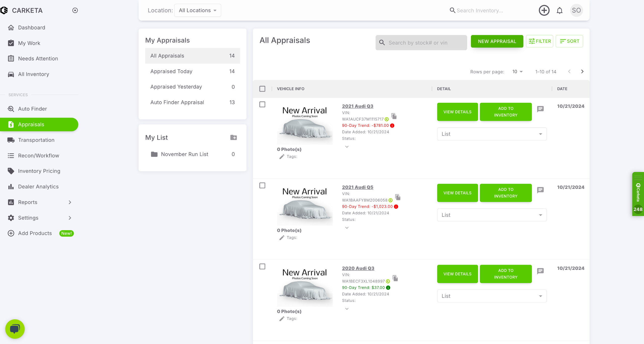This screenshot has height=344, width=644.
Task: Click add folder icon in My List
Action: (x=233, y=137)
